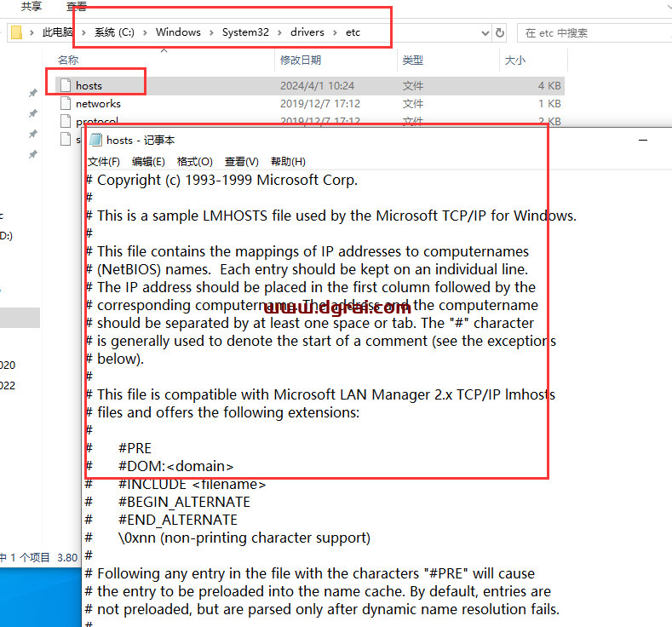Click the #PRE line in Notepad

tap(135, 448)
